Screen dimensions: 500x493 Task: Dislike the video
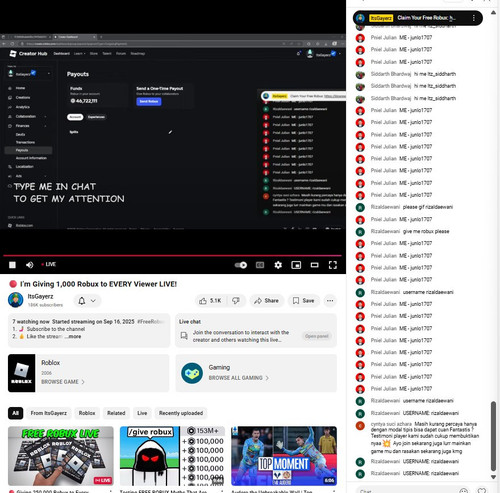(x=236, y=301)
